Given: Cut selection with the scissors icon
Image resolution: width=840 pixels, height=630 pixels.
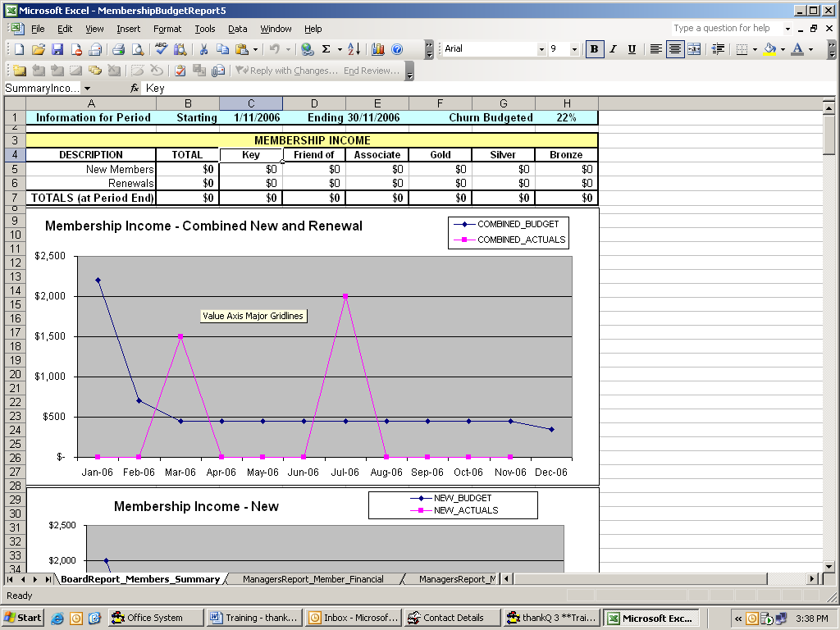Looking at the screenshot, I should 203,49.
